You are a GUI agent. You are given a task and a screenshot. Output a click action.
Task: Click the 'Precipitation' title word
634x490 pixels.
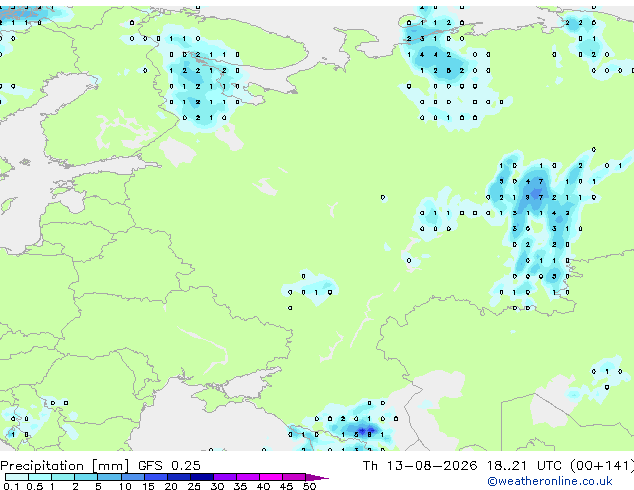(x=42, y=466)
